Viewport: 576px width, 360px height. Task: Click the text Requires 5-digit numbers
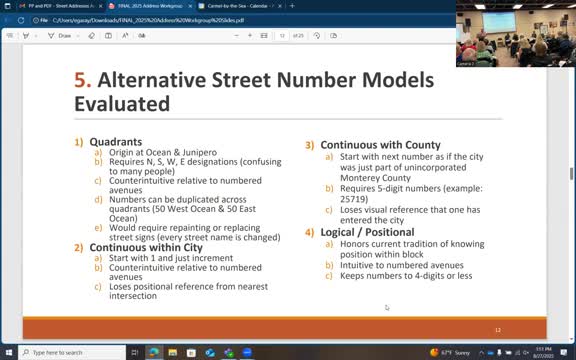390,188
